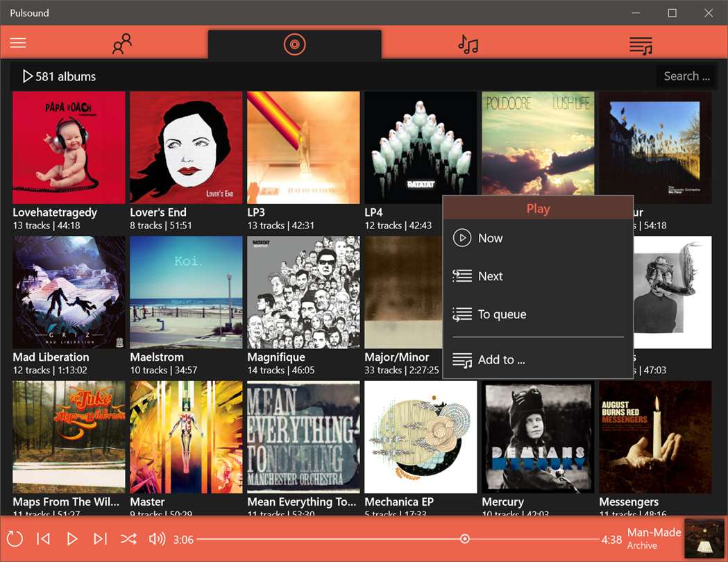Select To queue in Play menu
This screenshot has width=728, height=562.
point(538,314)
